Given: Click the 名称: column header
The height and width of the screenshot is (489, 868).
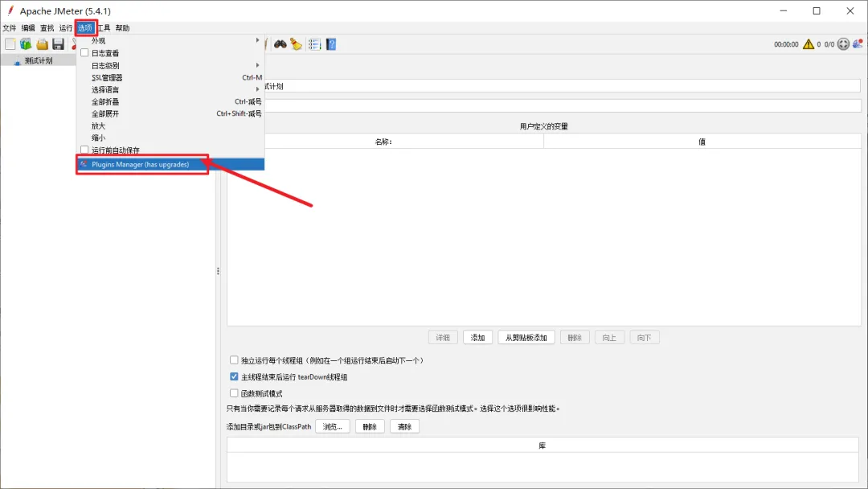Looking at the screenshot, I should (385, 142).
